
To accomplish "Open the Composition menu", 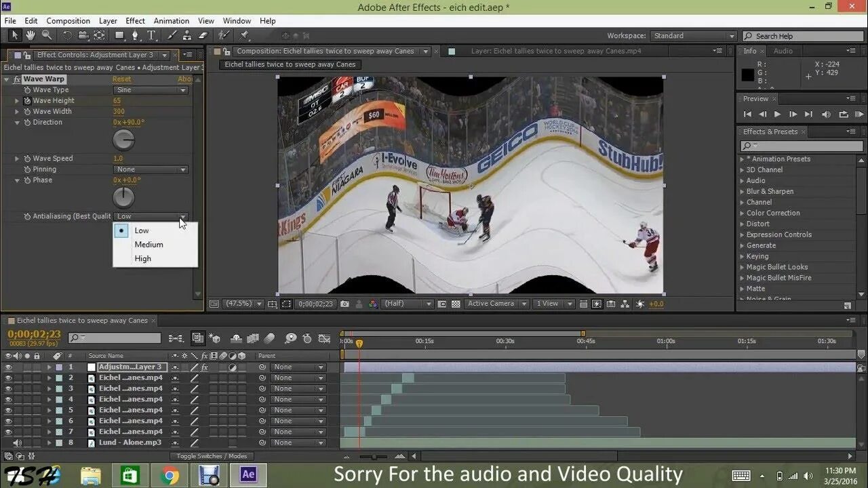I will (x=68, y=21).
